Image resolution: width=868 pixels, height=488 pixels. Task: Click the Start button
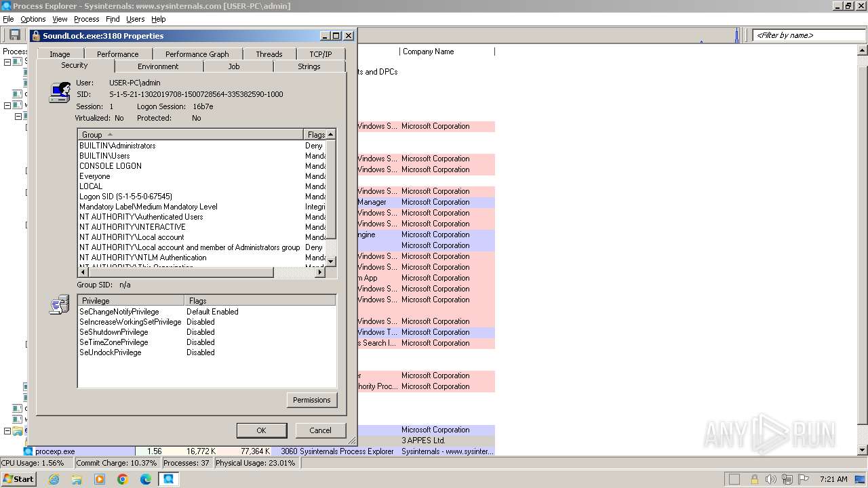click(18, 479)
